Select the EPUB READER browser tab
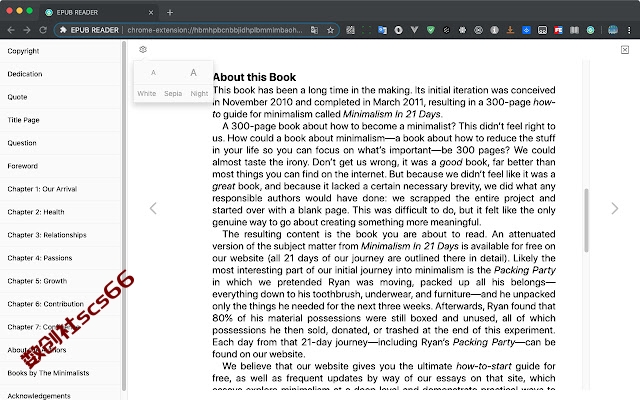The width and height of the screenshot is (640, 400). pos(99,13)
